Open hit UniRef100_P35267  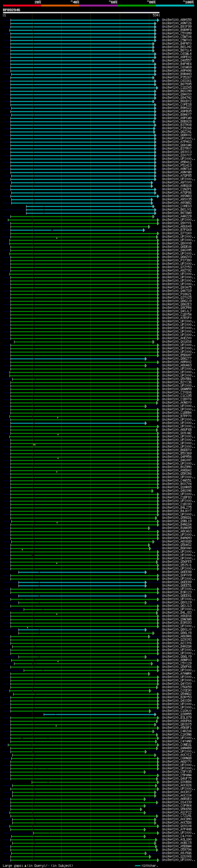pos(177,78)
